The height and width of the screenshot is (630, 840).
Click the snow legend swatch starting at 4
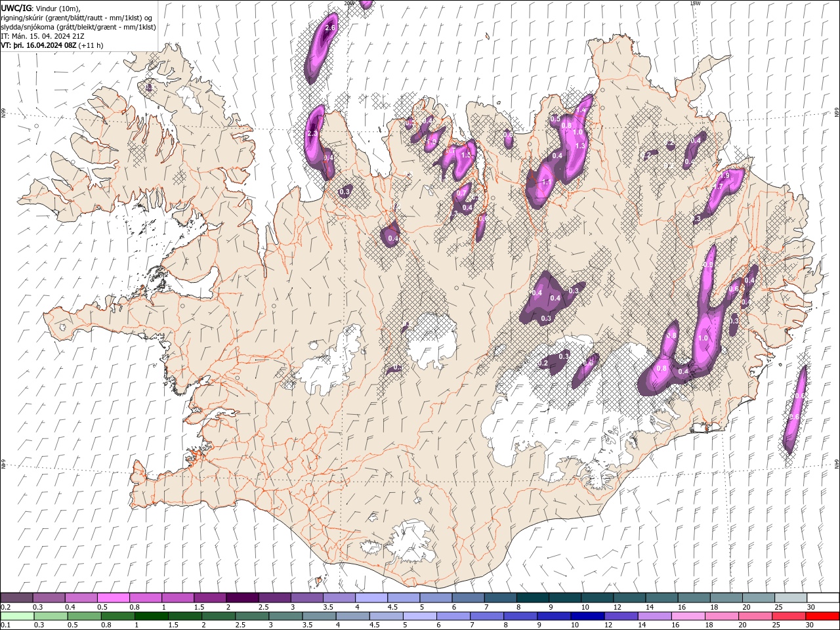371,598
